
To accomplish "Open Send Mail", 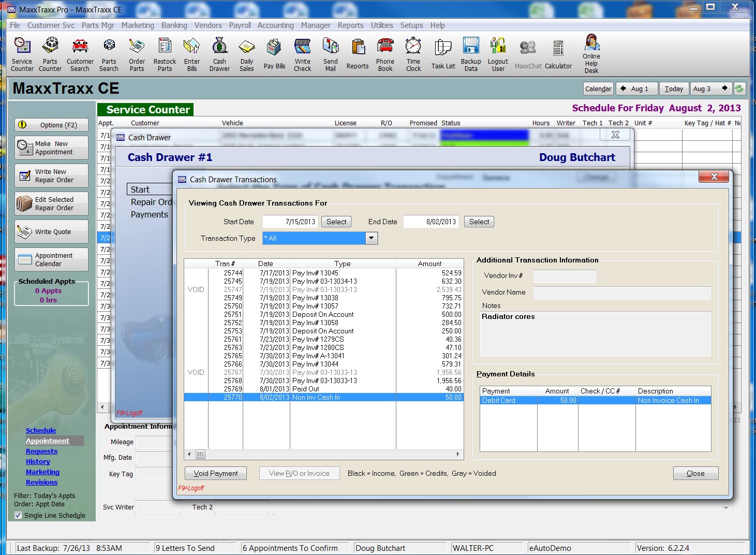I will pyautogui.click(x=331, y=54).
